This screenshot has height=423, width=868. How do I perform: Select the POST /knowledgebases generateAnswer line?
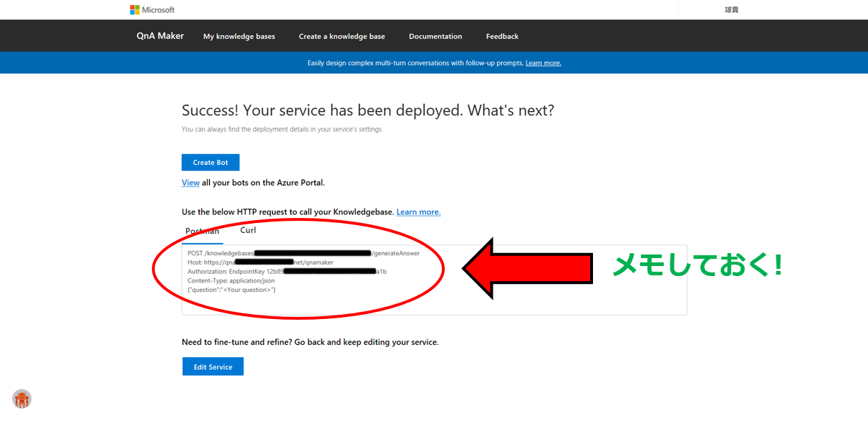pos(304,253)
